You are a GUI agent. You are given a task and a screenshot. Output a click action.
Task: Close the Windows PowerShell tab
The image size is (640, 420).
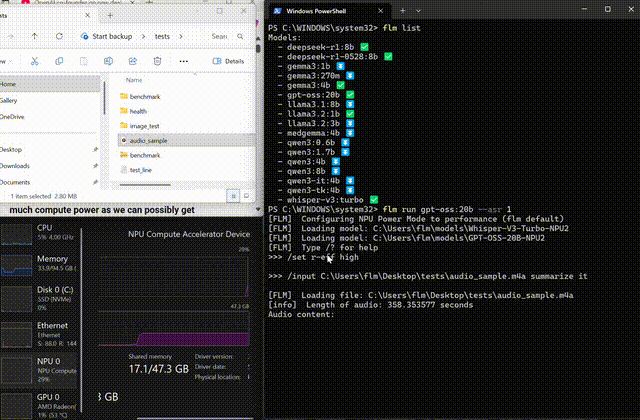(x=380, y=11)
